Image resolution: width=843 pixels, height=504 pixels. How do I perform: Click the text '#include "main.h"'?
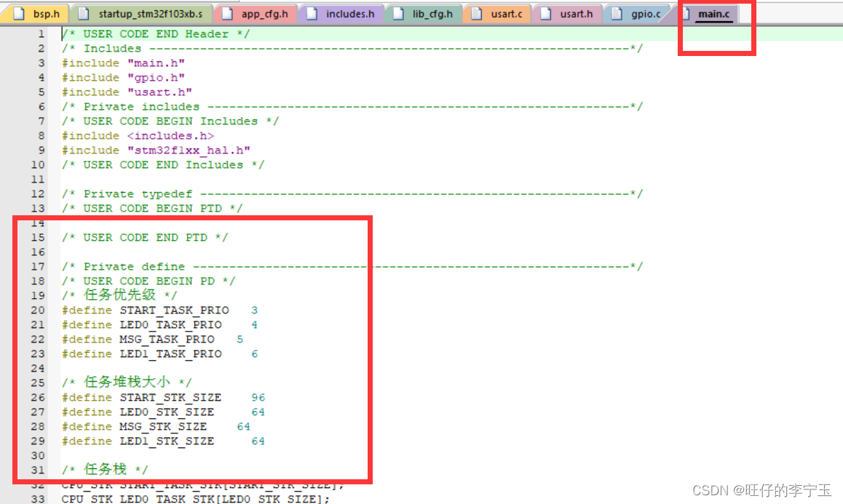[x=123, y=63]
